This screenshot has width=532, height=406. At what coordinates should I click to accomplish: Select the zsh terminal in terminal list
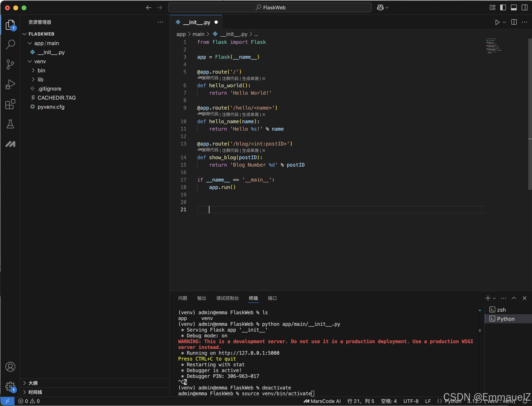click(501, 310)
